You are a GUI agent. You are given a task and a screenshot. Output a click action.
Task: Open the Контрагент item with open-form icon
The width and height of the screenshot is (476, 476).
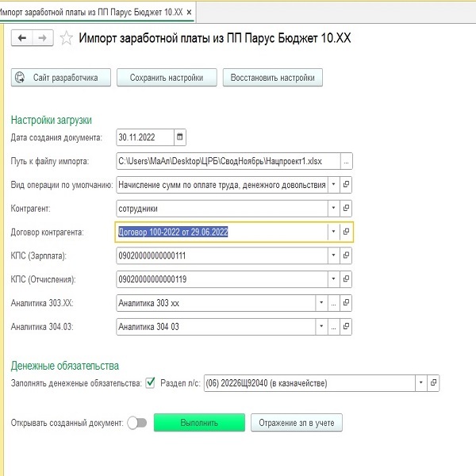point(346,208)
